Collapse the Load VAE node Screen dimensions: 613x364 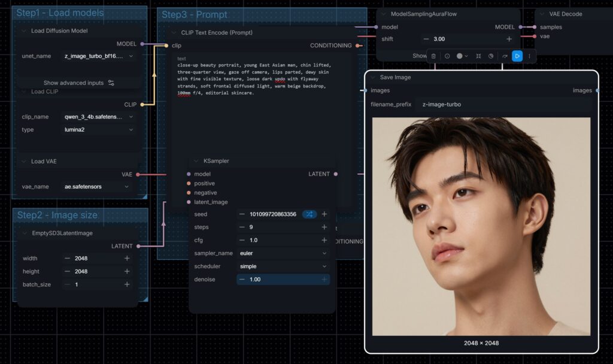click(24, 162)
